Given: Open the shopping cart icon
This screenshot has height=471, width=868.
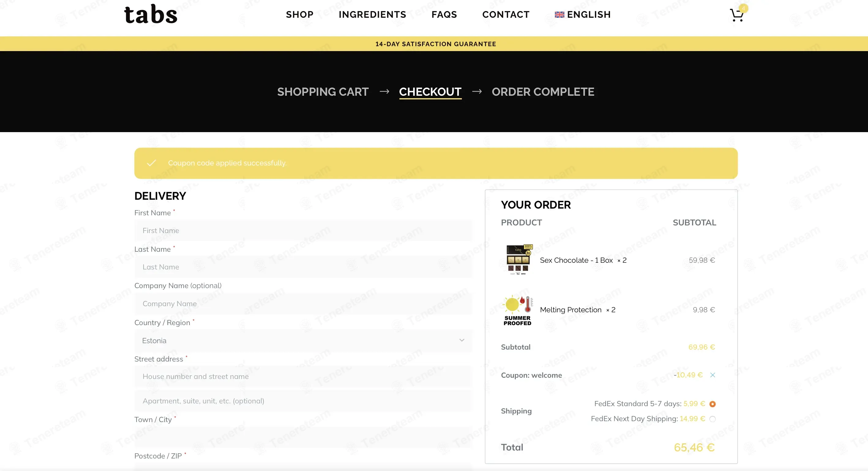Looking at the screenshot, I should 737,15.
